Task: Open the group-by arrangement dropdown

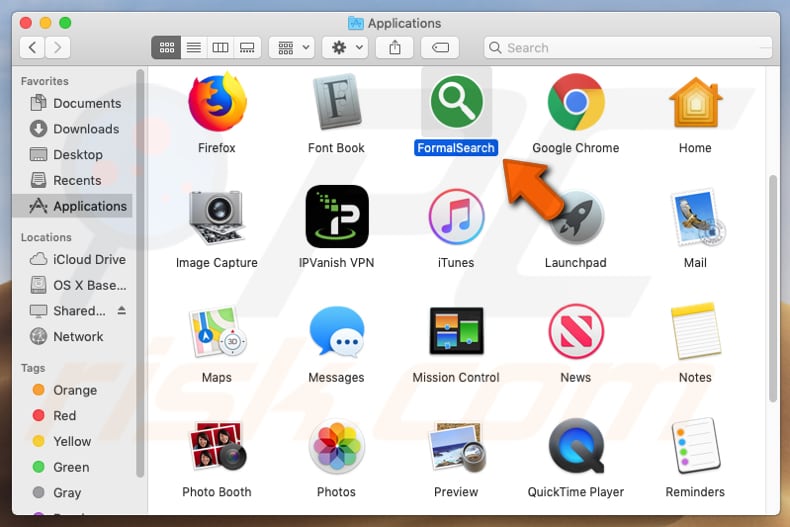Action: [292, 48]
